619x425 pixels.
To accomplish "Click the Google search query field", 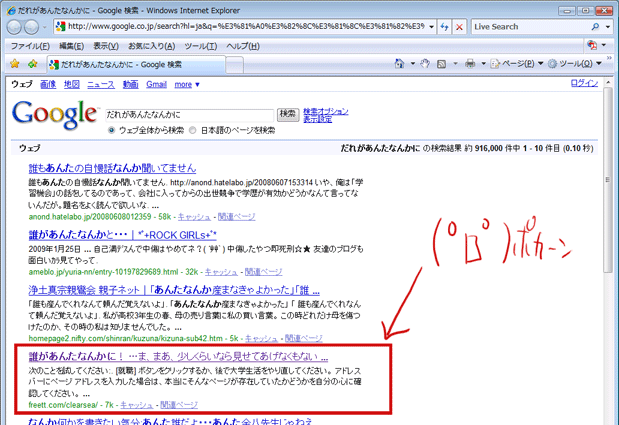I will [189, 115].
